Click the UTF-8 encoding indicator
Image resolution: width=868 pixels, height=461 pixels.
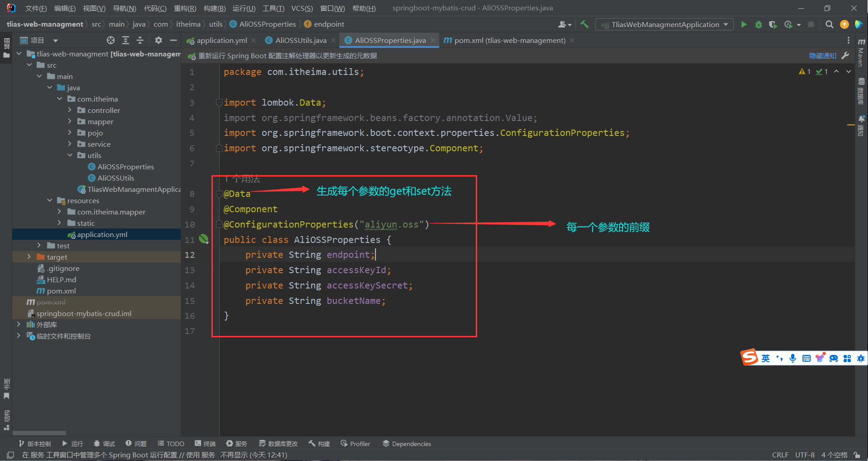(804, 455)
